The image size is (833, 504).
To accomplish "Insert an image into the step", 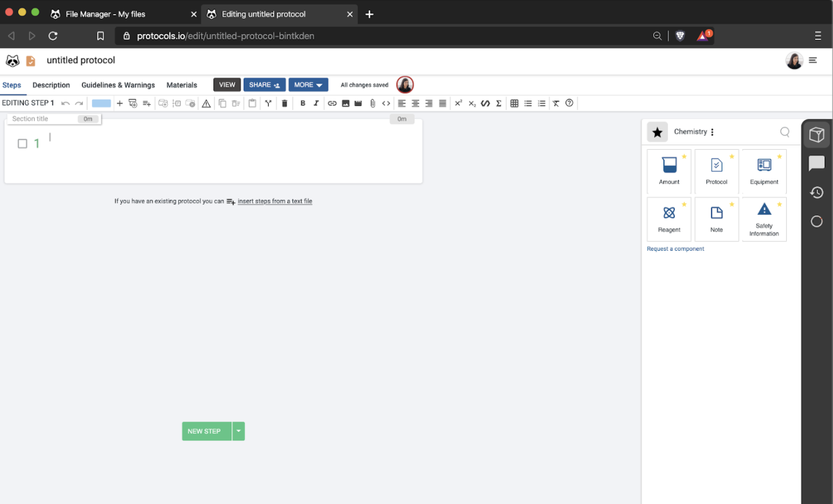I will point(346,103).
